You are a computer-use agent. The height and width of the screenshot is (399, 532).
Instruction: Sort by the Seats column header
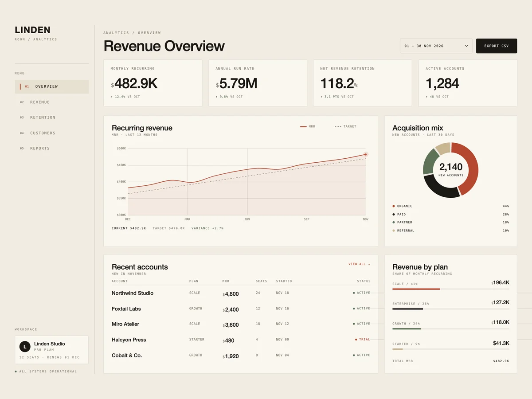point(262,281)
